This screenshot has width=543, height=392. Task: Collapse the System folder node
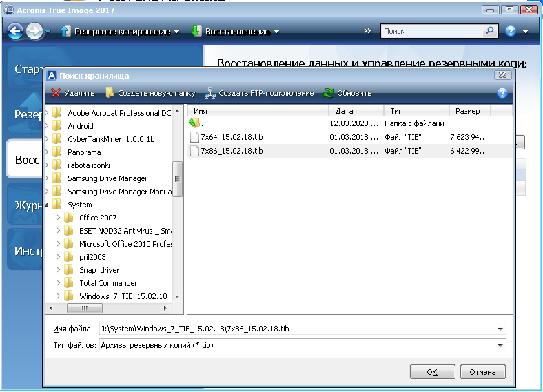[47, 205]
